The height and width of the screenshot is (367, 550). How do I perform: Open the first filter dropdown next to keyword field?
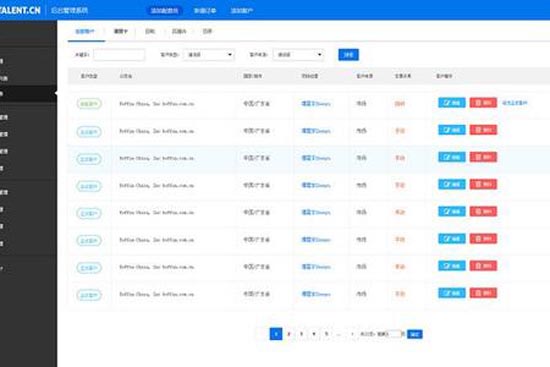click(209, 55)
